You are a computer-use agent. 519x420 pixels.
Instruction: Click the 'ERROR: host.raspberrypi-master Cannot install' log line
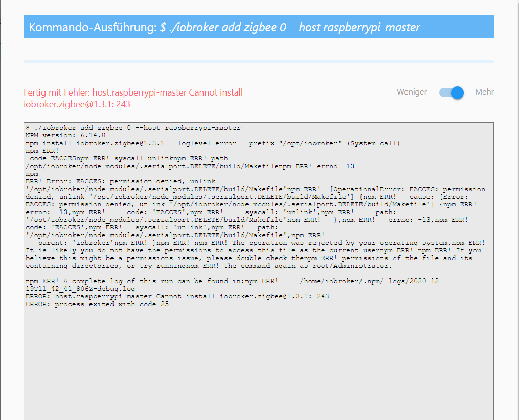[177, 296]
